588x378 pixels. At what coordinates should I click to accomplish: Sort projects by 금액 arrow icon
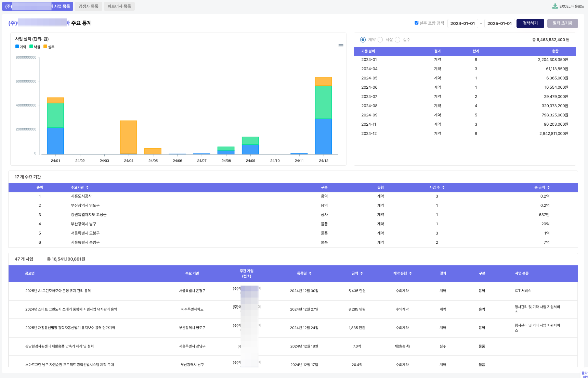point(362,274)
